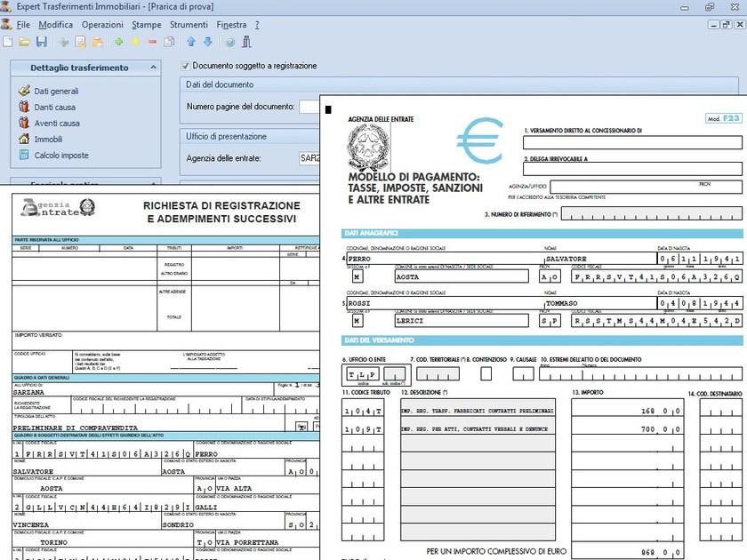Open Calcolo imposte calculator icon

25,154
